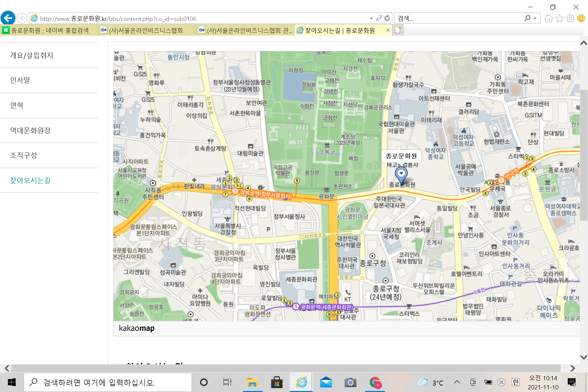
Task: Click the browser forward arrow button
Action: [22, 18]
